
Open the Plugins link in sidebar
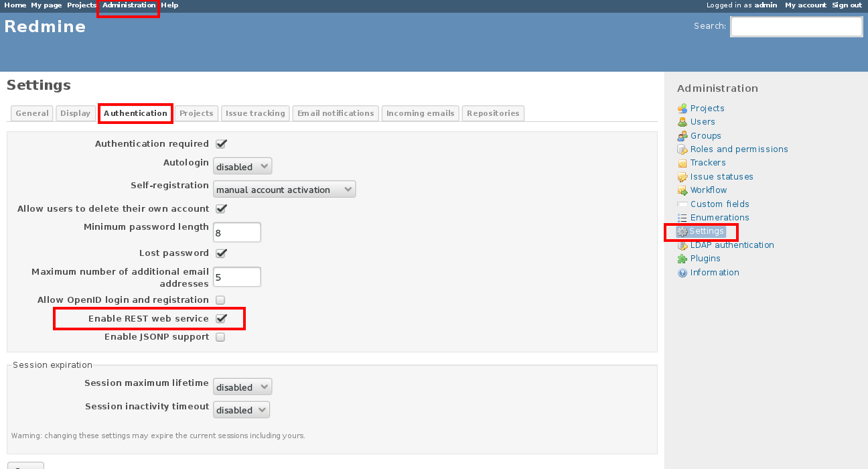pyautogui.click(x=705, y=259)
